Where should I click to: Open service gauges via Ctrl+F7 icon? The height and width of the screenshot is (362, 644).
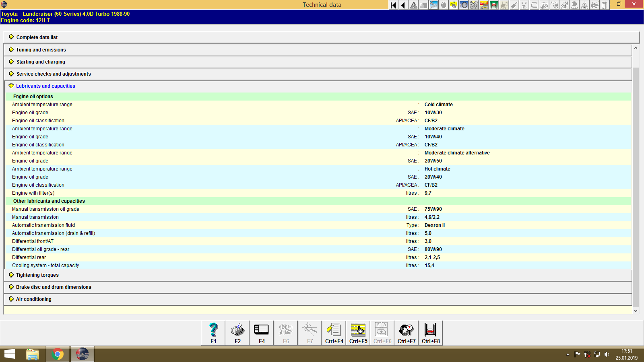[406, 330]
